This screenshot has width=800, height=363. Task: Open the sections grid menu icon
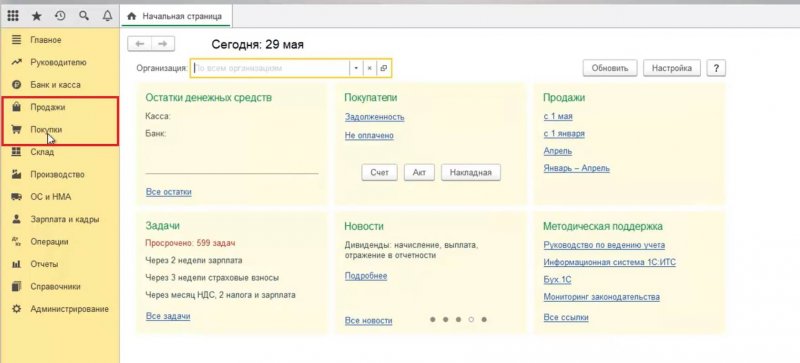click(13, 16)
